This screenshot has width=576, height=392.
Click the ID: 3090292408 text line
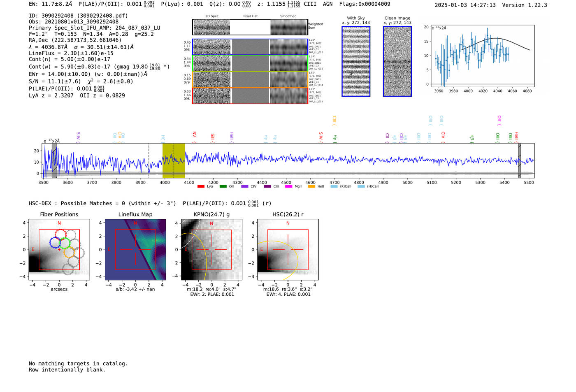click(78, 16)
